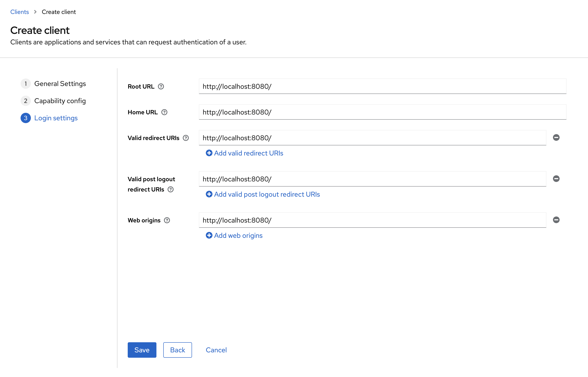This screenshot has height=377, width=588.
Task: Click Add web origins
Action: pos(234,235)
